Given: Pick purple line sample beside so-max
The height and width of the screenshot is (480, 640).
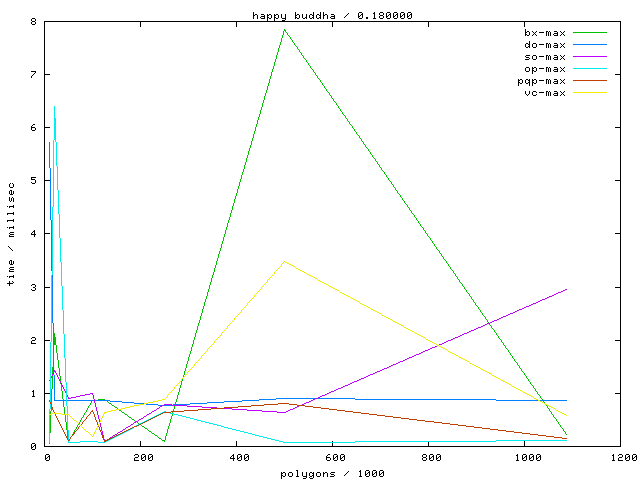Looking at the screenshot, I should click(x=590, y=57).
